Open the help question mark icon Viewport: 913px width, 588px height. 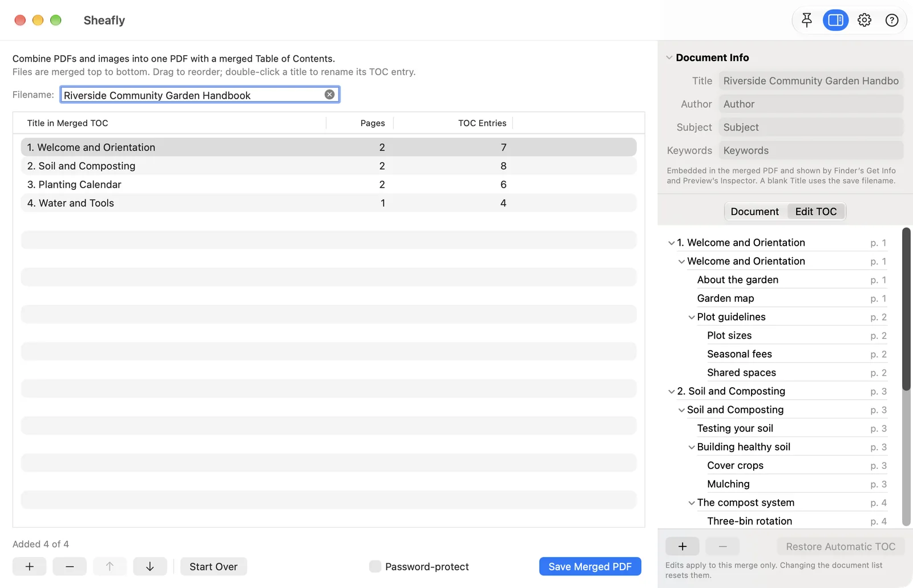point(892,21)
